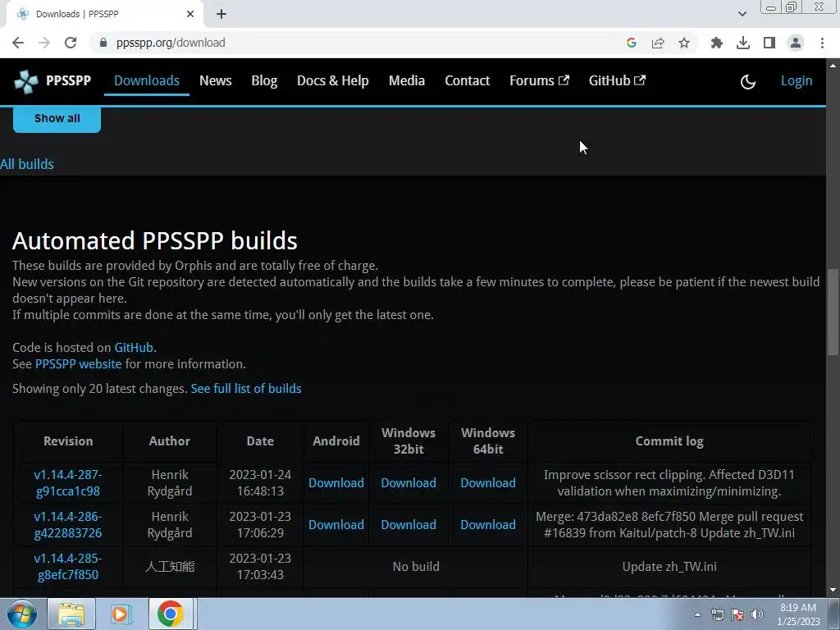Open the PPSSPP website link
Viewport: 840px width, 630px height.
78,364
